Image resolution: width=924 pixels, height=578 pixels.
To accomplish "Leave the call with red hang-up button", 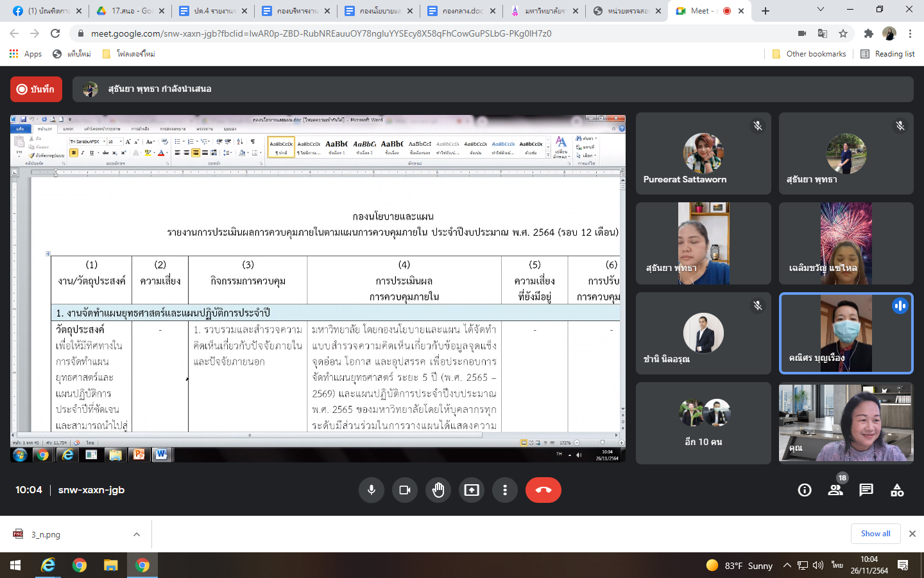I will [543, 490].
